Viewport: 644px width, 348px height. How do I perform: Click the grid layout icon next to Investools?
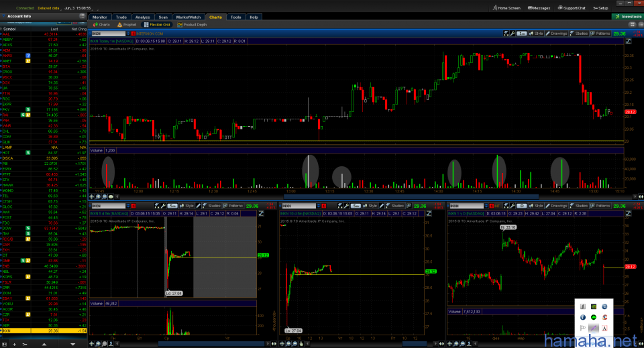(x=633, y=25)
